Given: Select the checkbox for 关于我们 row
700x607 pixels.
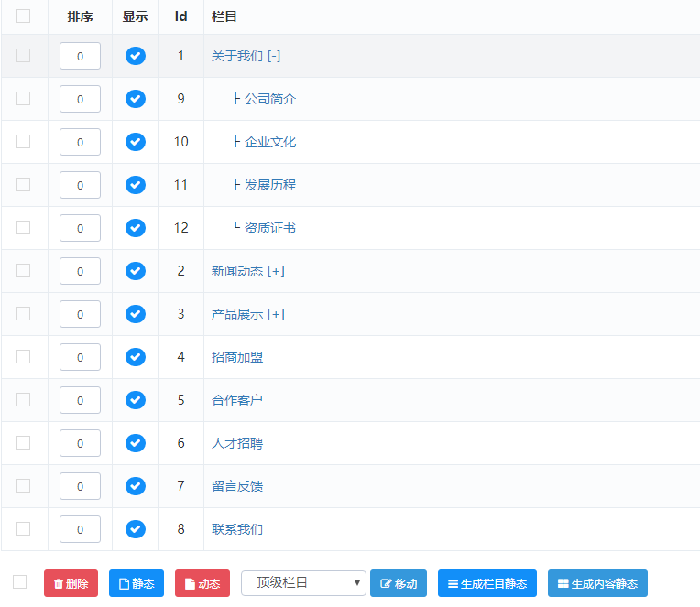Looking at the screenshot, I should 23,55.
